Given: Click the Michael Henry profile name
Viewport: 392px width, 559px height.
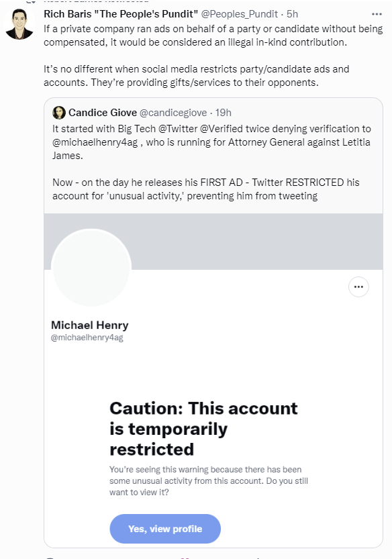Looking at the screenshot, I should [89, 325].
